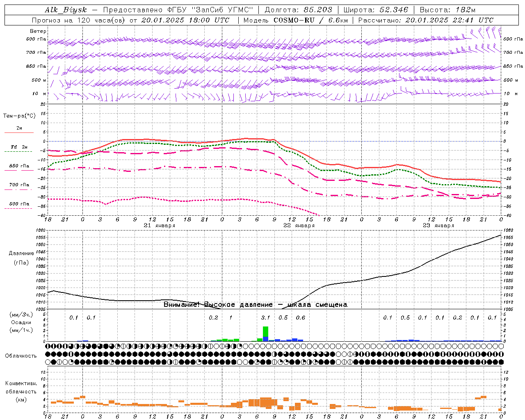Click the (мм/3ч.) unit label
Screen dimensions: 525x420
(x=21, y=315)
